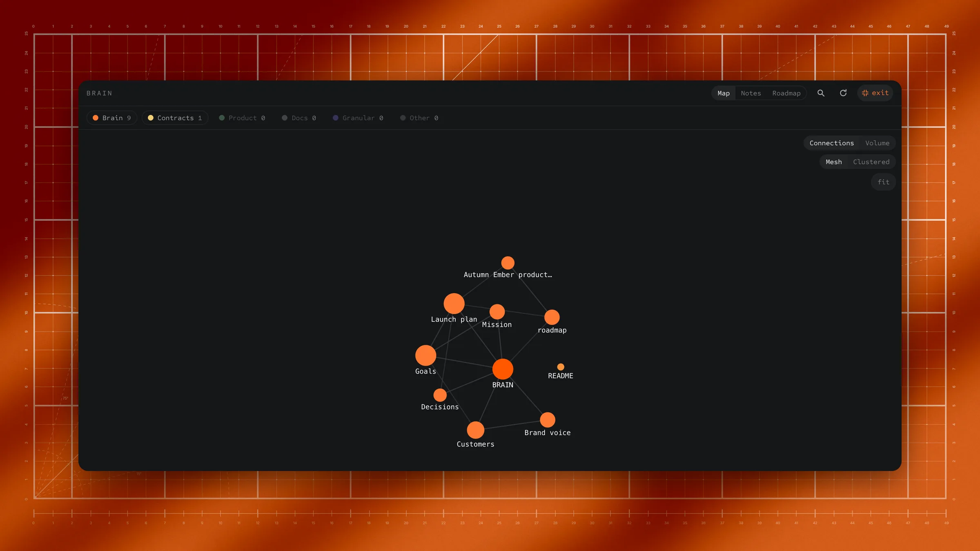Toggle the Contracts 1 category filter
Viewport: 980px width, 551px height.
pos(175,118)
